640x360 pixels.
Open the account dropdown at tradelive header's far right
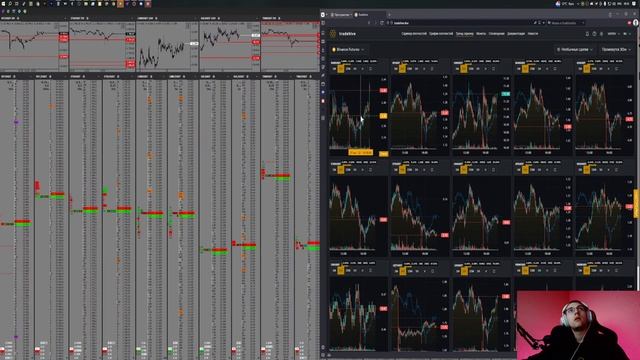pos(627,33)
